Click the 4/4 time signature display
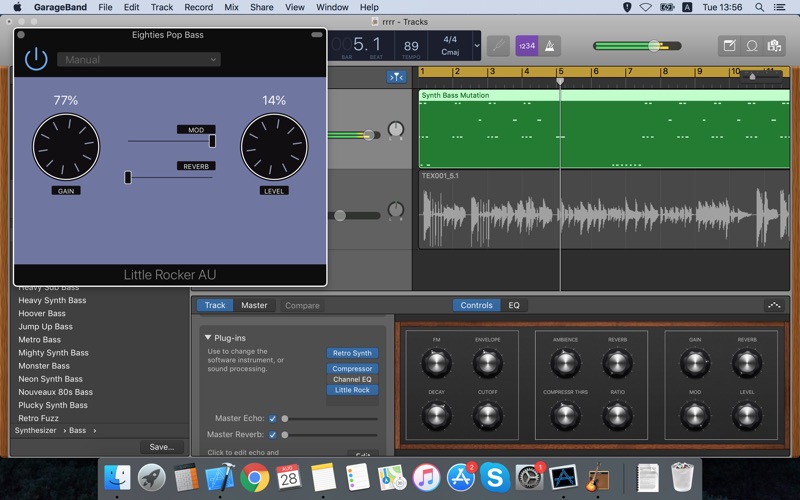800x500 pixels. pyautogui.click(x=450, y=39)
